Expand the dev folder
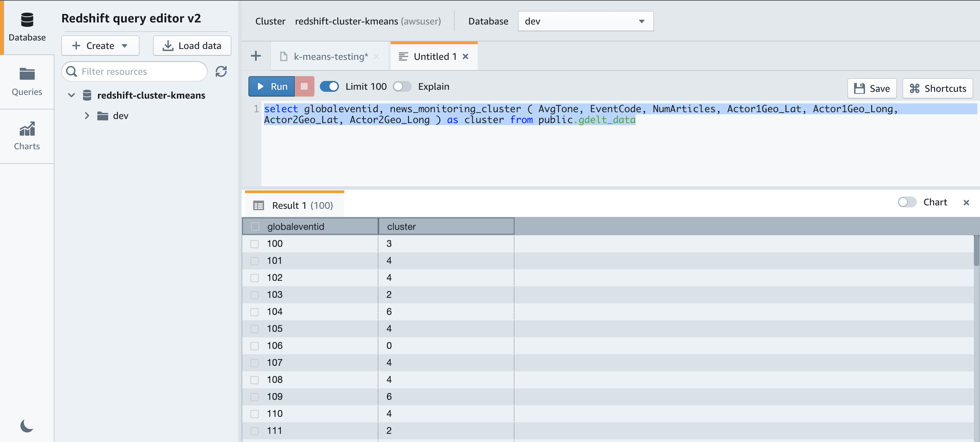The width and height of the screenshot is (980, 442). point(87,116)
